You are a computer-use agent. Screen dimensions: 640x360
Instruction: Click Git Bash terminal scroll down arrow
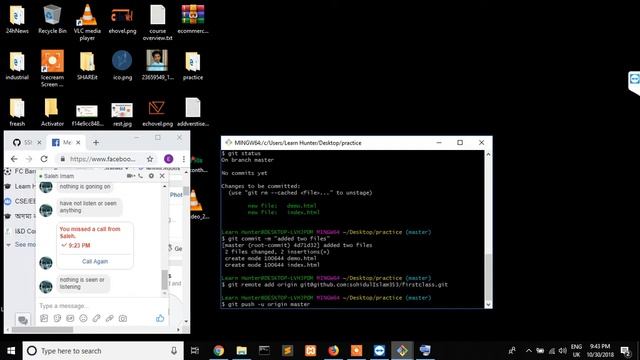(x=488, y=304)
